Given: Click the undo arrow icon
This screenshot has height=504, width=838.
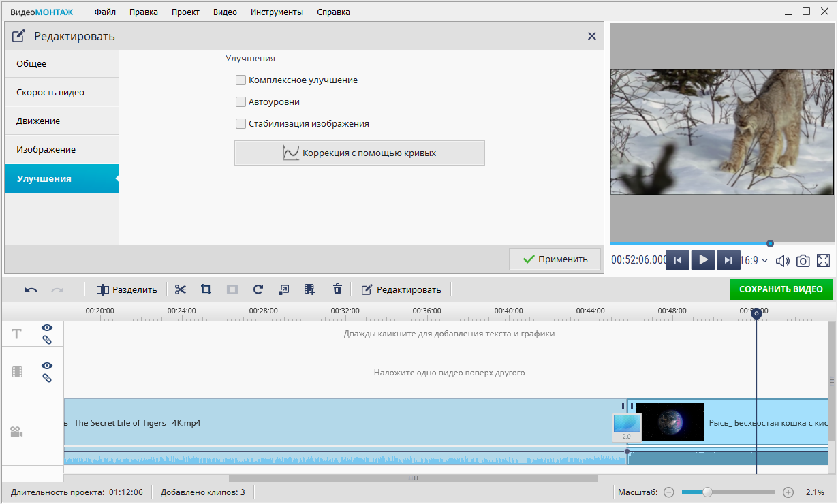Looking at the screenshot, I should [x=31, y=289].
